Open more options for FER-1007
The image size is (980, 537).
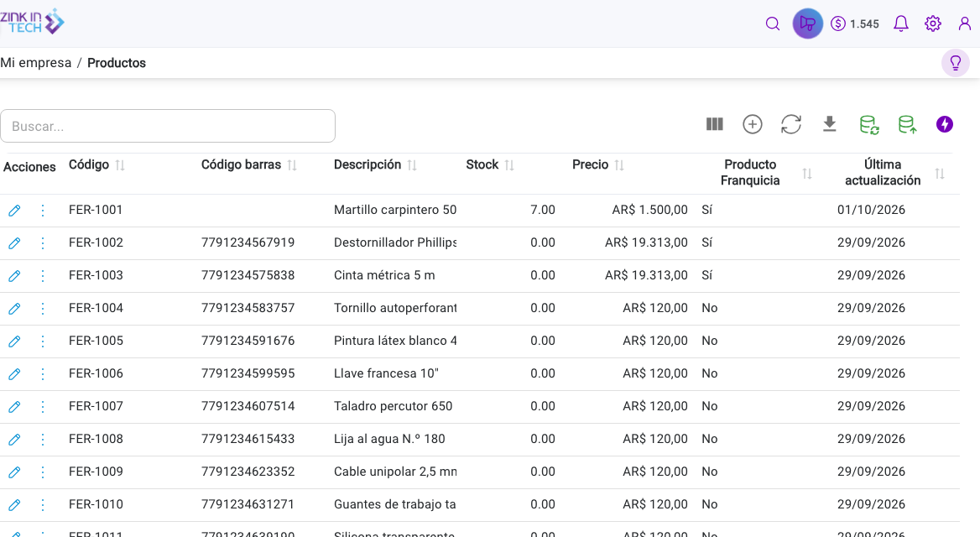[43, 407]
